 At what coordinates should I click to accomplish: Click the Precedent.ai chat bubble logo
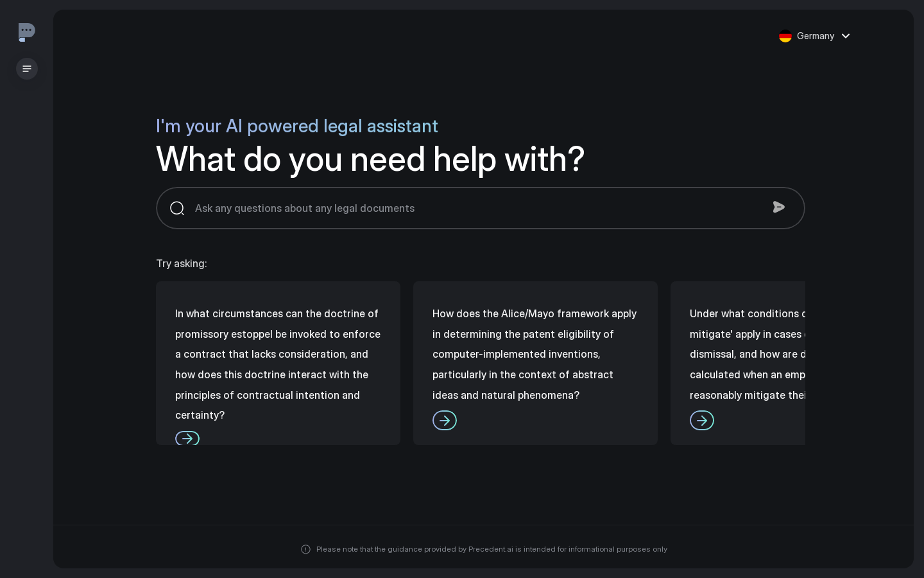coord(26,32)
